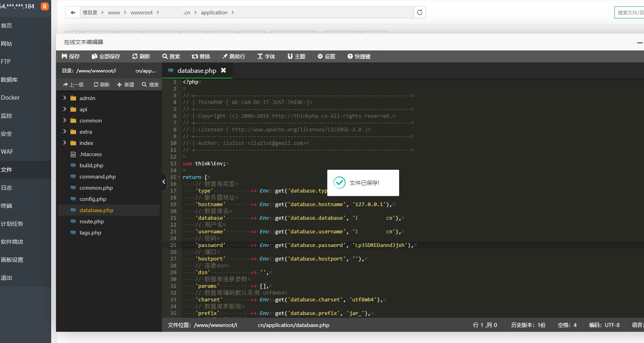The height and width of the screenshot is (343, 644).
Task: Open the Search (搜索) tool in editor toolbar
Action: pyautogui.click(x=171, y=56)
